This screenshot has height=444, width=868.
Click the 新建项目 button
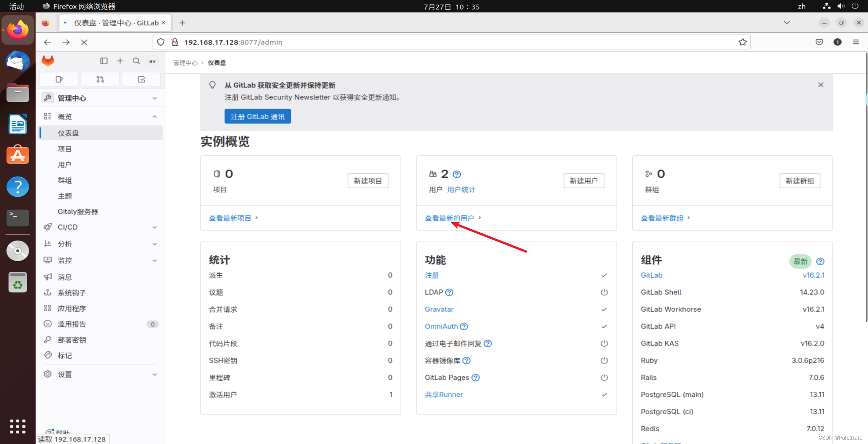368,181
